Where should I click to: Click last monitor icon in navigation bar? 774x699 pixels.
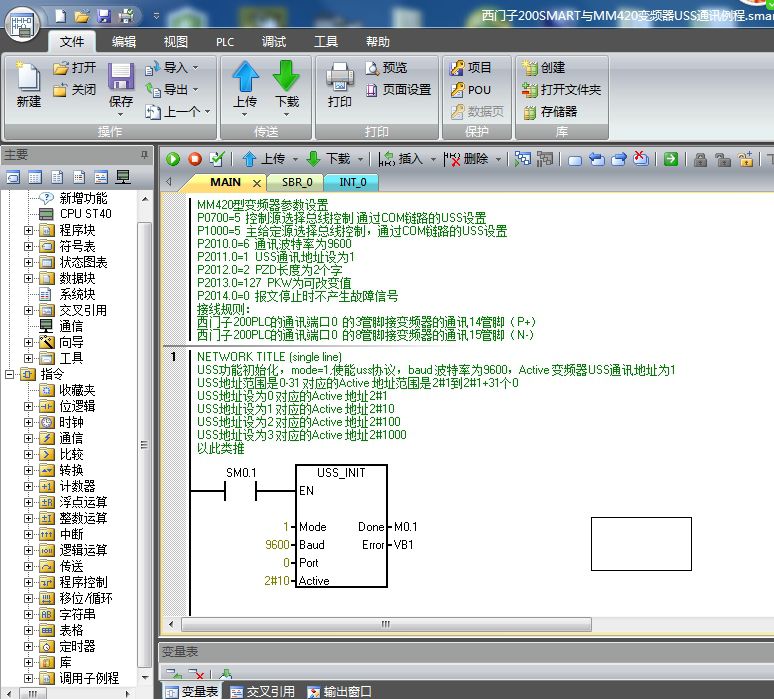click(x=123, y=177)
